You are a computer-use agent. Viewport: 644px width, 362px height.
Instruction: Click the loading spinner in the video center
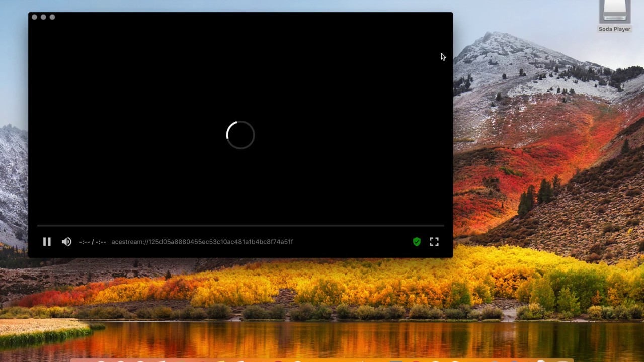pos(240,135)
